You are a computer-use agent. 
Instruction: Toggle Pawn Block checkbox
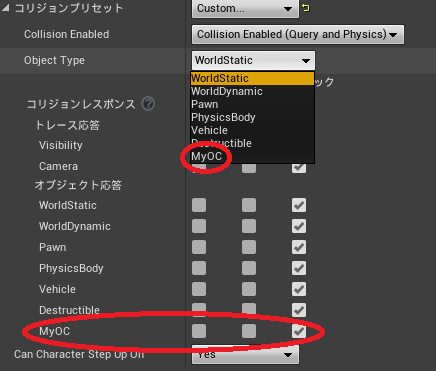pyautogui.click(x=299, y=247)
